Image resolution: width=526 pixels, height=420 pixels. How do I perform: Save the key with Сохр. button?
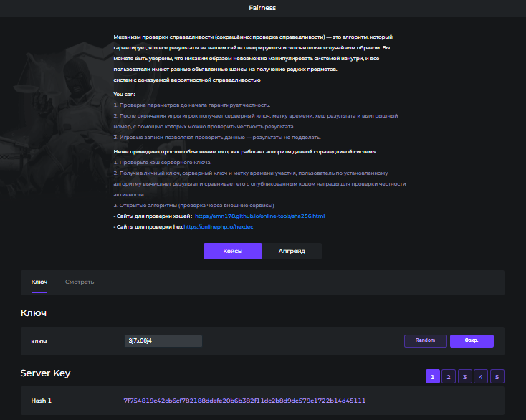pyautogui.click(x=472, y=341)
